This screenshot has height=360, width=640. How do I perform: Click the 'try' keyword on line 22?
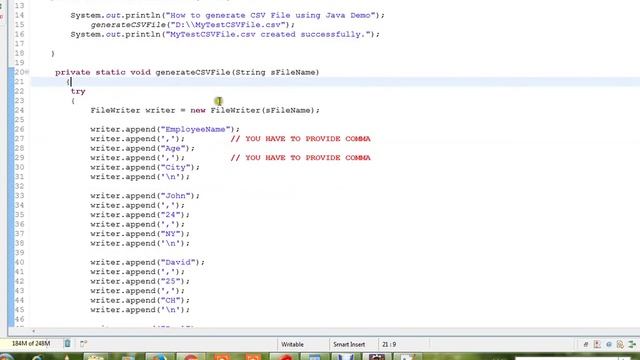click(78, 91)
